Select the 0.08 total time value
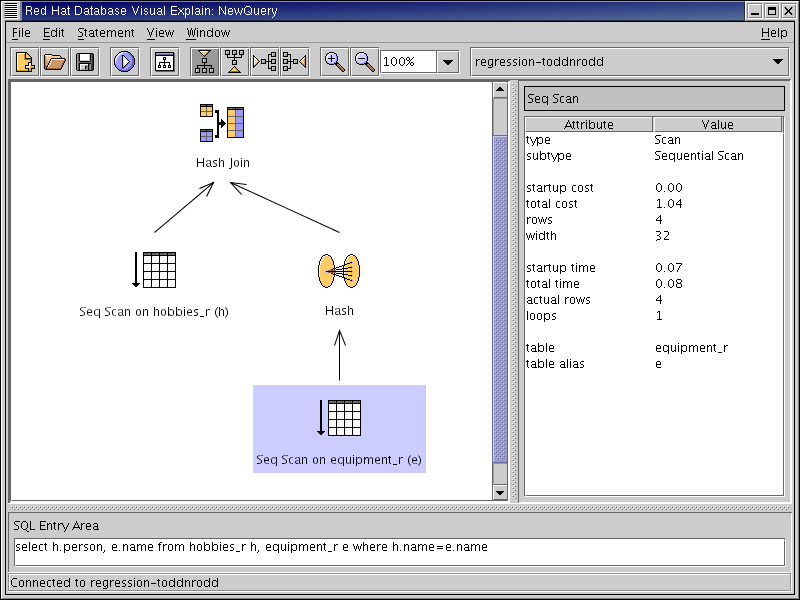Image resolution: width=800 pixels, height=600 pixels. pos(669,284)
